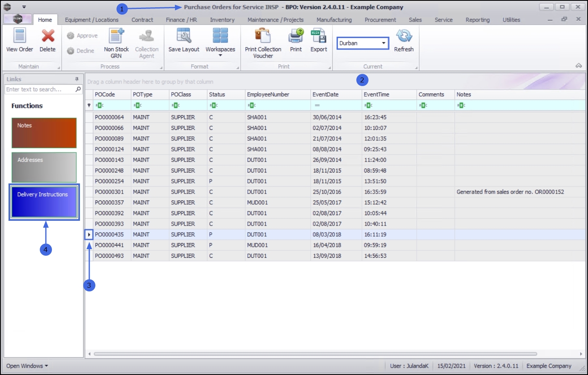Screen dimensions: 588x375
Task: Open the Inventory ribbon tab
Action: tap(222, 19)
